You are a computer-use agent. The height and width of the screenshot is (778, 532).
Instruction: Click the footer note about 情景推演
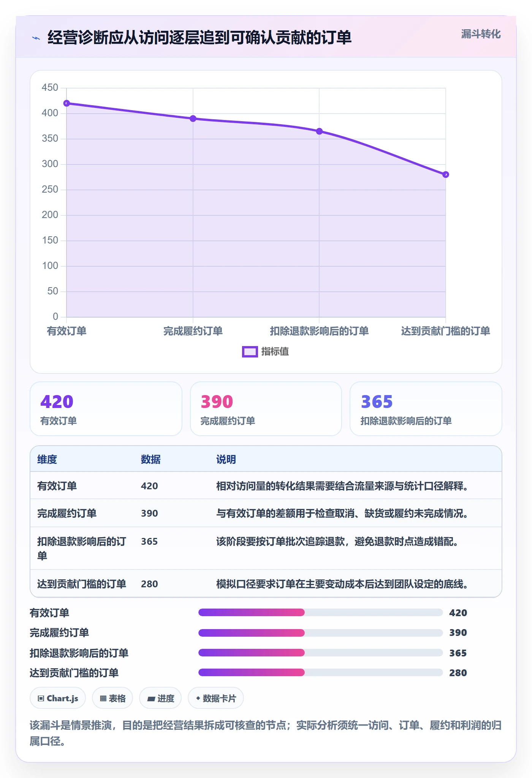click(x=266, y=733)
